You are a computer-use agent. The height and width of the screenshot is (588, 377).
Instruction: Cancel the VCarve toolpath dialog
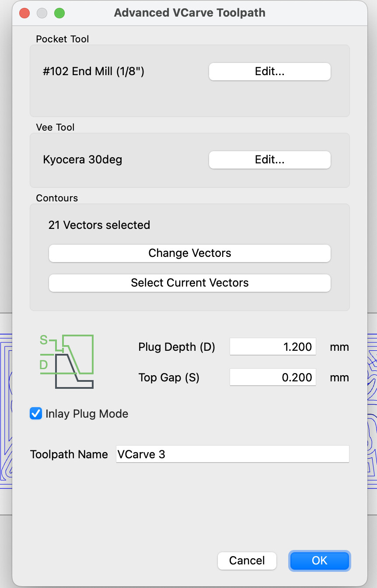click(x=247, y=560)
